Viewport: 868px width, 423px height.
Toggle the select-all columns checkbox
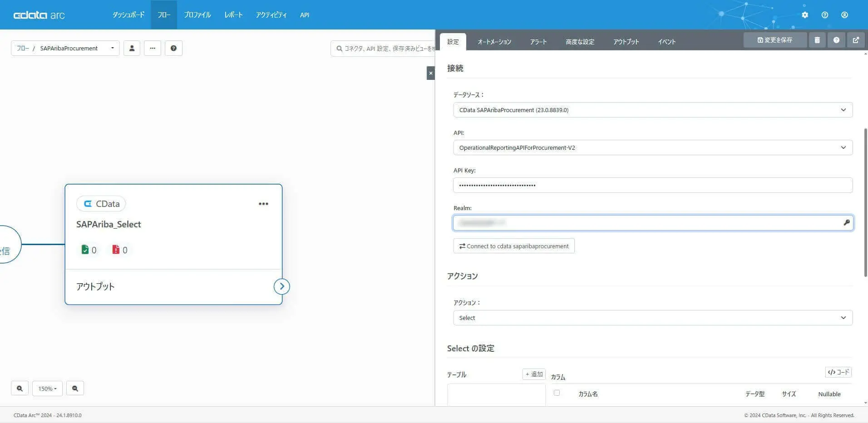coord(557,393)
